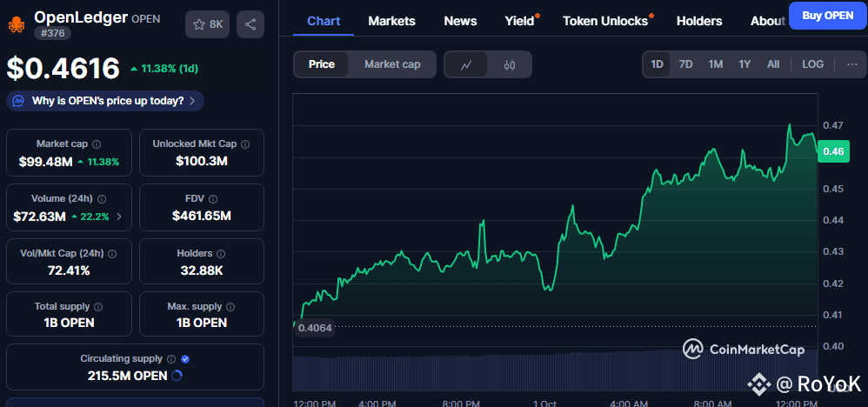Click the volume bars range strip
Viewport: 868px width, 407px height.
[557, 369]
